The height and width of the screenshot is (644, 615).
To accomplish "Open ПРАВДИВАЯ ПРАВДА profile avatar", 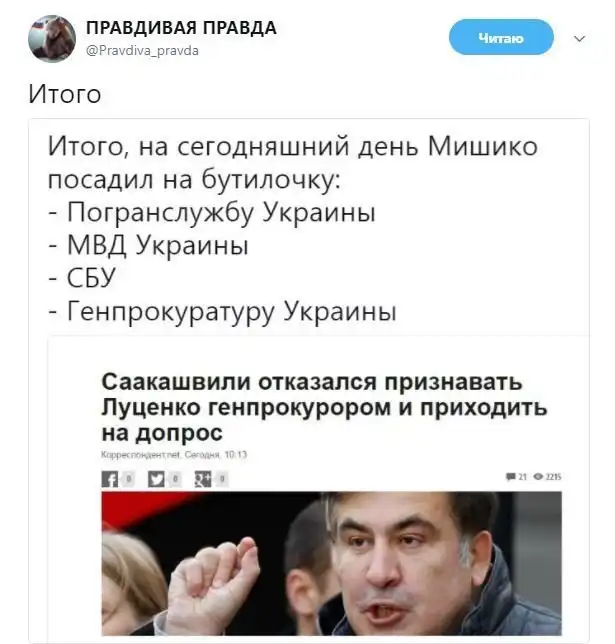I will 52,39.
